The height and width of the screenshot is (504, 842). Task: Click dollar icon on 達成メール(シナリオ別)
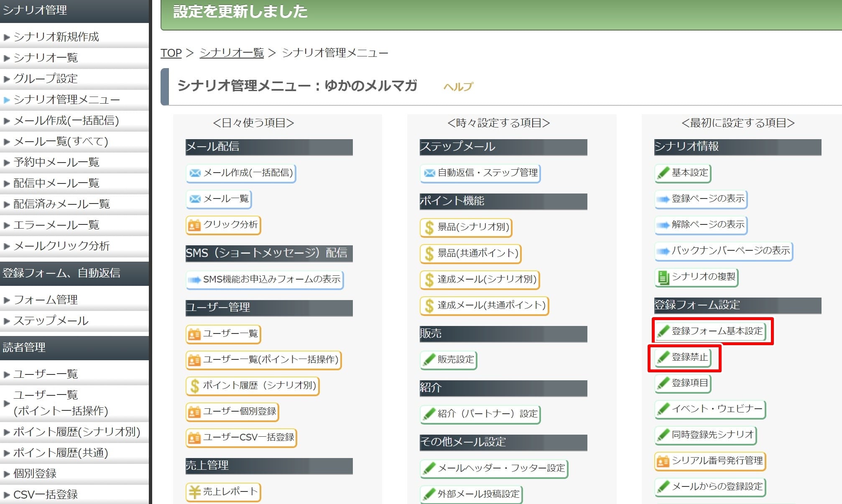tap(429, 280)
